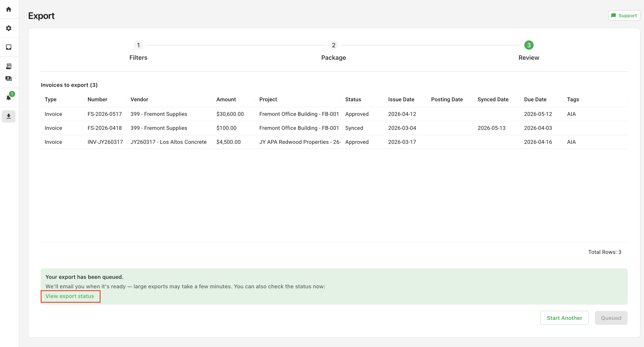Click Fremont Office Building project in FS-2026-0517 row
The height and width of the screenshot is (347, 644).
click(299, 114)
